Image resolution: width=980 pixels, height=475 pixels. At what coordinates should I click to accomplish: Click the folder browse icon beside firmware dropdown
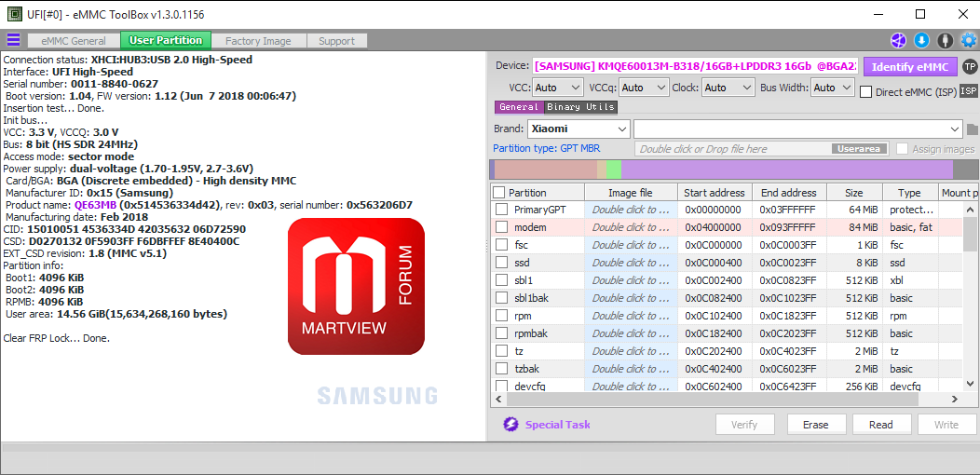click(x=972, y=129)
